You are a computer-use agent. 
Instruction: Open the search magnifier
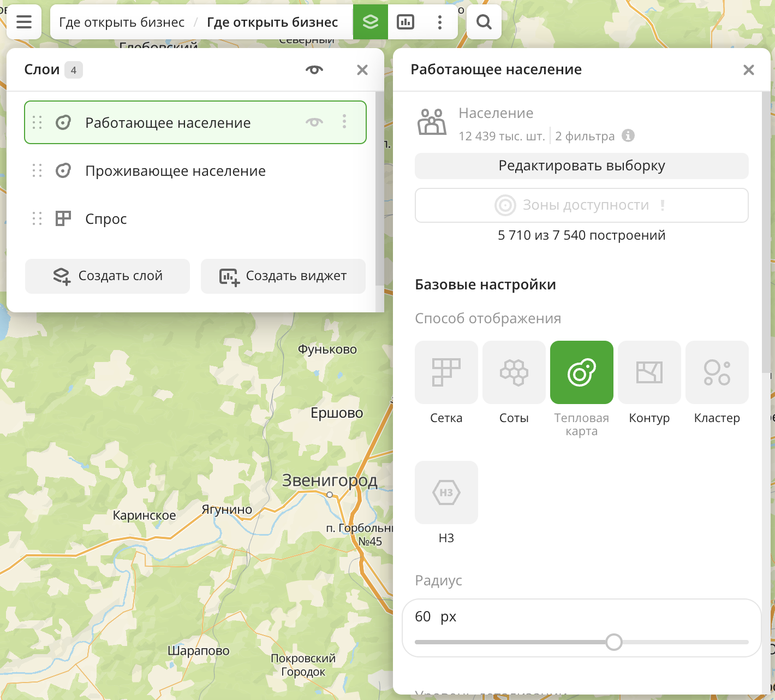tap(484, 22)
